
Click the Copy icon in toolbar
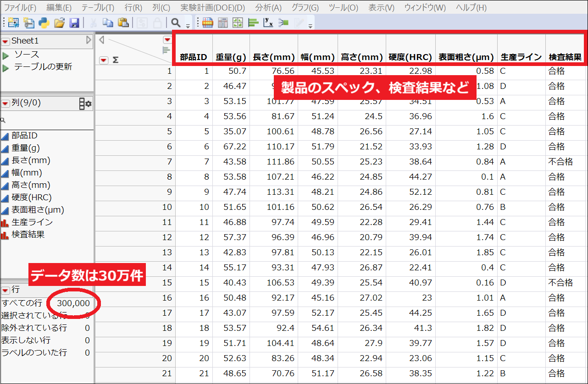tap(108, 22)
